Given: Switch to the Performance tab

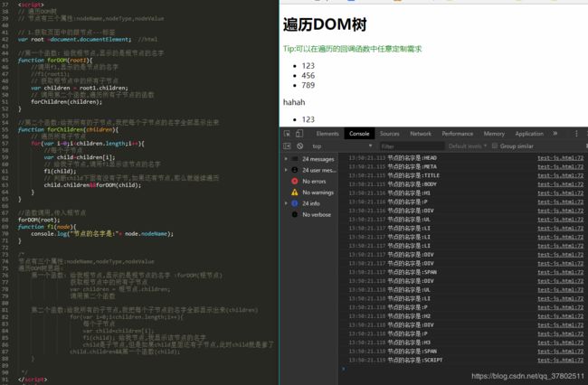Looking at the screenshot, I should point(458,134).
